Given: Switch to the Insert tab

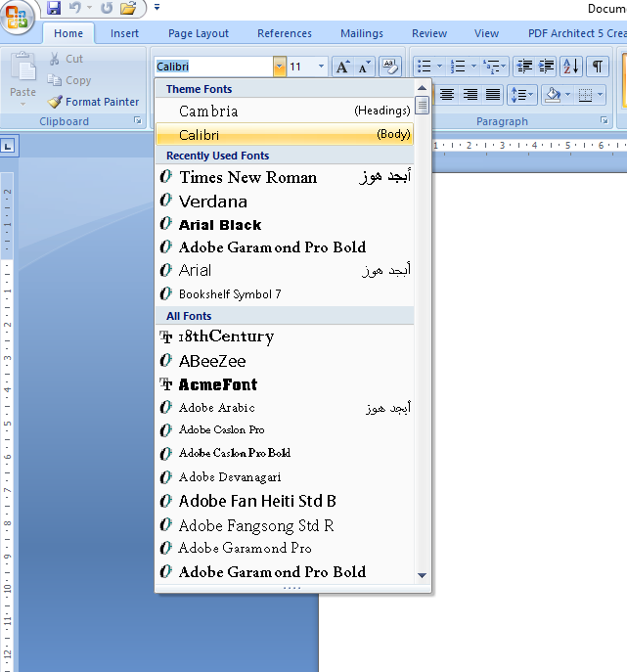Looking at the screenshot, I should click(124, 33).
